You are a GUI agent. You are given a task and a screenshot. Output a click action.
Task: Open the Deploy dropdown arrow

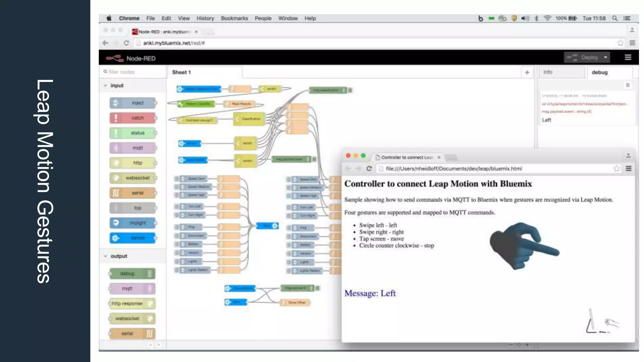pyautogui.click(x=605, y=58)
